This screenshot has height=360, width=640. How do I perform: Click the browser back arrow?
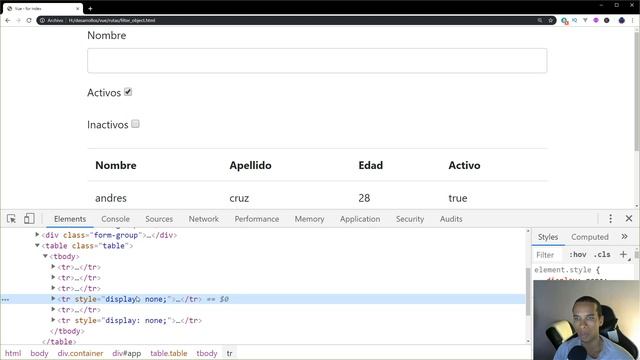pos(8,20)
